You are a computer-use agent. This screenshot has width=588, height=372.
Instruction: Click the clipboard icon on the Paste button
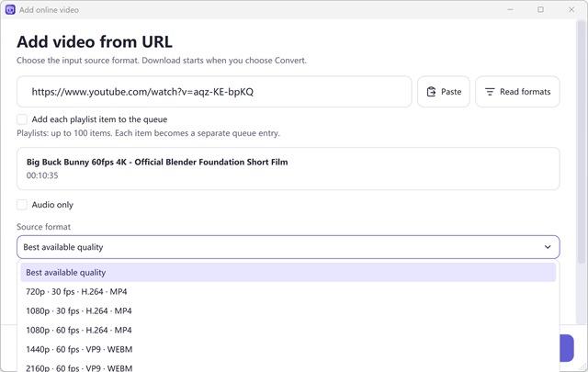pyautogui.click(x=431, y=92)
